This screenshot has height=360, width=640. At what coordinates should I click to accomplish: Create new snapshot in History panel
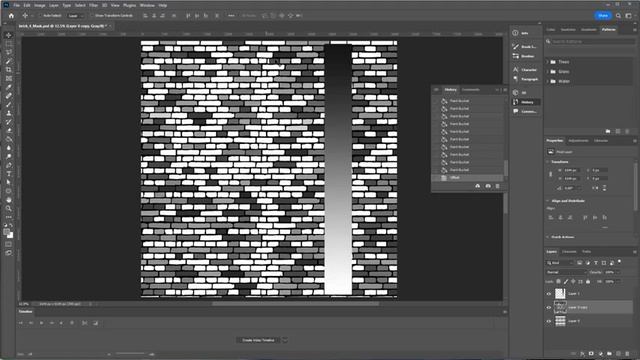488,186
